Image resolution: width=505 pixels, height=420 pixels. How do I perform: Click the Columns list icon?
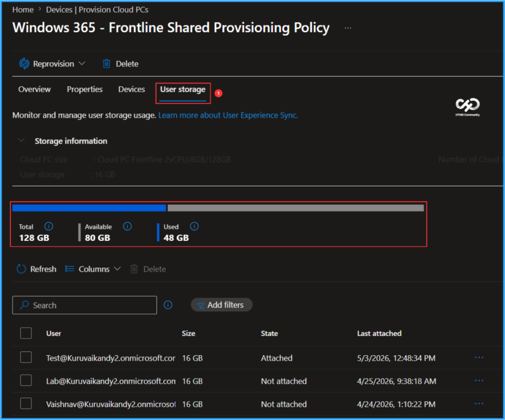pyautogui.click(x=70, y=268)
